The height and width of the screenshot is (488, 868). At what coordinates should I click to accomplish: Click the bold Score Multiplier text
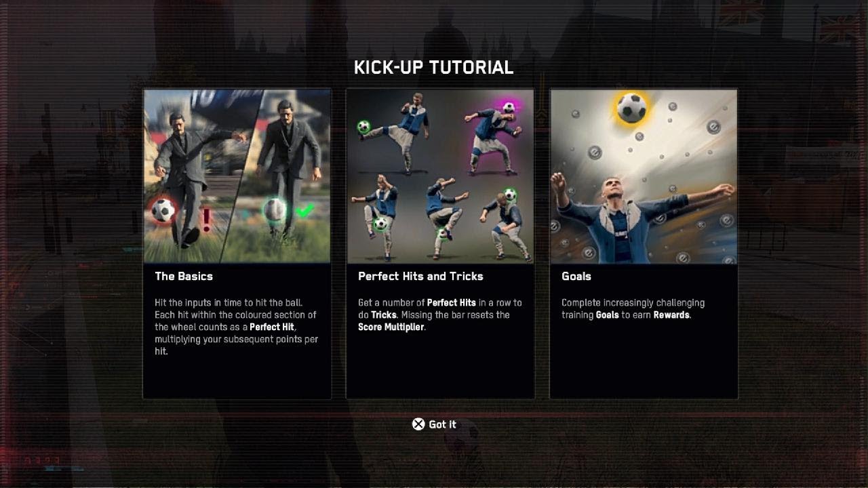pos(391,327)
